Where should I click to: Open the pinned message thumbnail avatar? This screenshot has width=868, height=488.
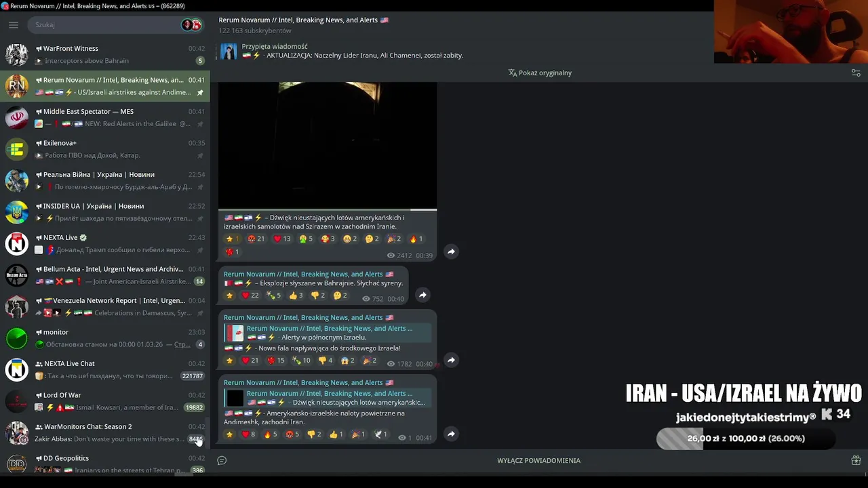pyautogui.click(x=229, y=51)
